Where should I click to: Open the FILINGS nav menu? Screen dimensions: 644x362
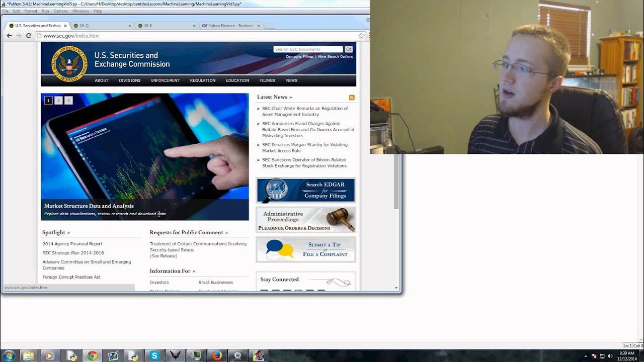click(267, 80)
